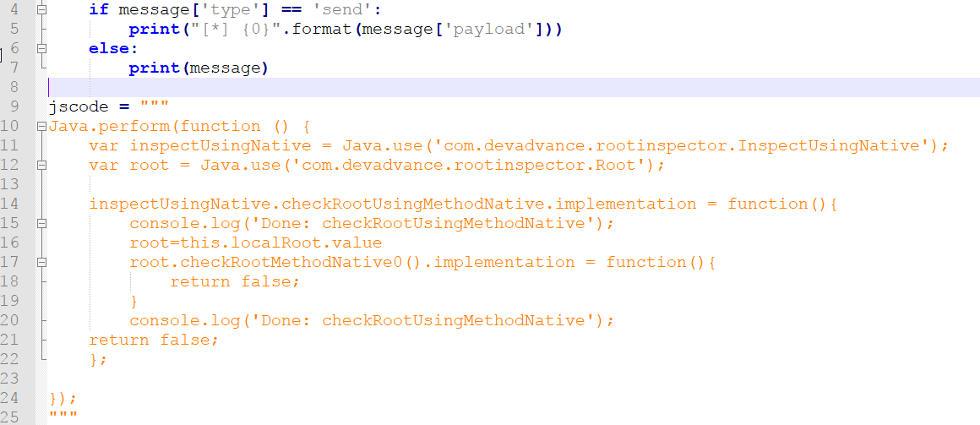Collapse the fold marker on line 17
Screen dimensions: 980x425
point(41,263)
